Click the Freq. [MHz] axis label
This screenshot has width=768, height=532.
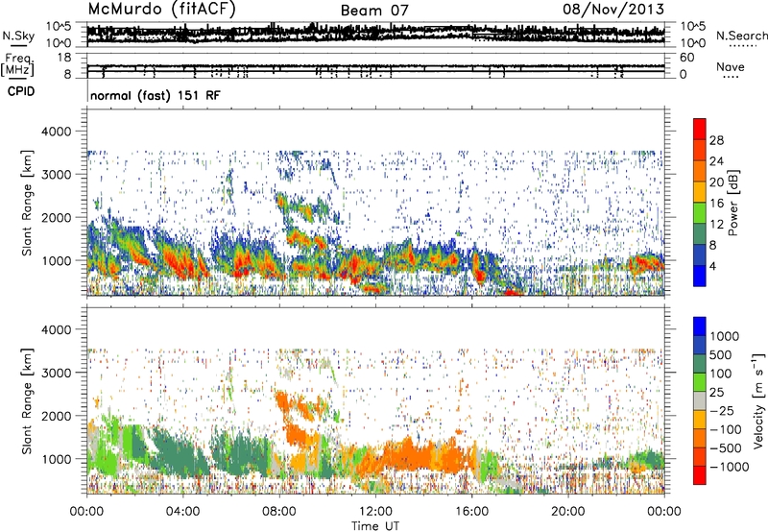coord(17,65)
